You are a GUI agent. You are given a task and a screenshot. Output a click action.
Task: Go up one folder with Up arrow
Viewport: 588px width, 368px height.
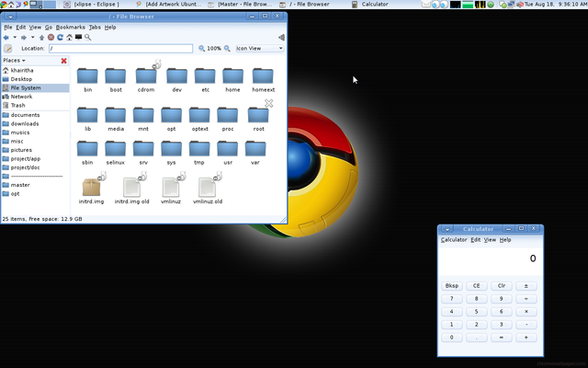click(41, 38)
